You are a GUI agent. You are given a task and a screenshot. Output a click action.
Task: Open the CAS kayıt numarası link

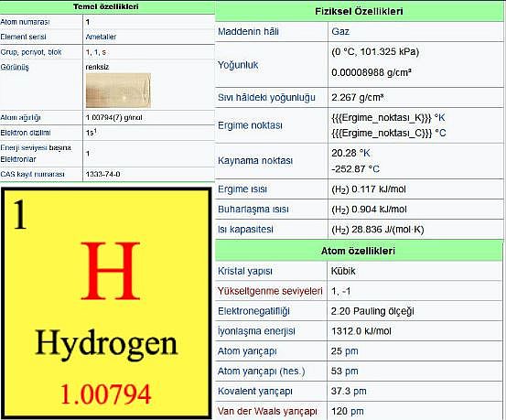pyautogui.click(x=32, y=175)
